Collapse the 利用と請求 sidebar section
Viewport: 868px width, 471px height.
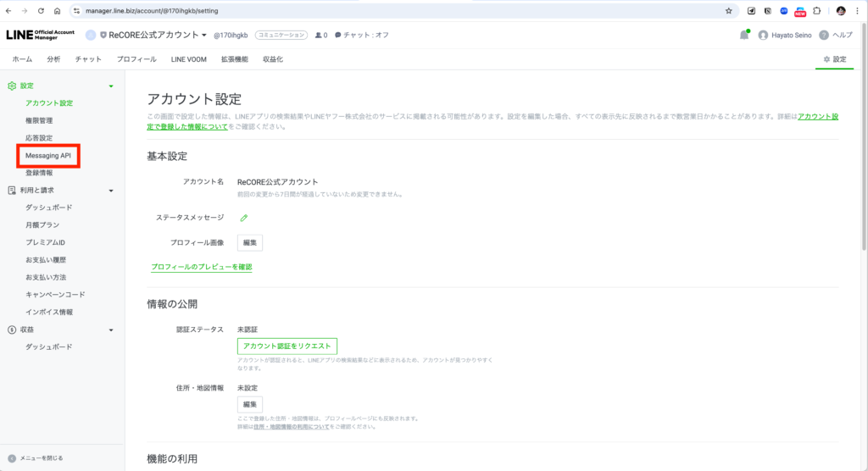point(111,191)
